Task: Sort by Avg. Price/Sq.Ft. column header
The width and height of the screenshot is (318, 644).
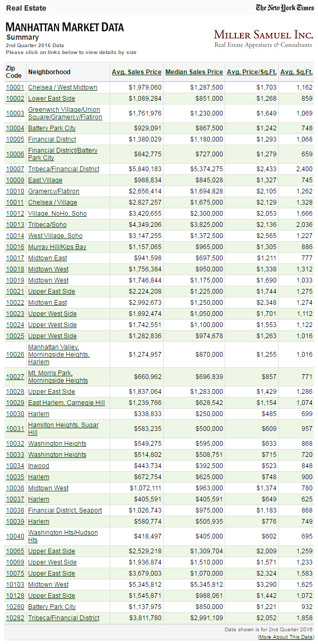Action: point(252,72)
